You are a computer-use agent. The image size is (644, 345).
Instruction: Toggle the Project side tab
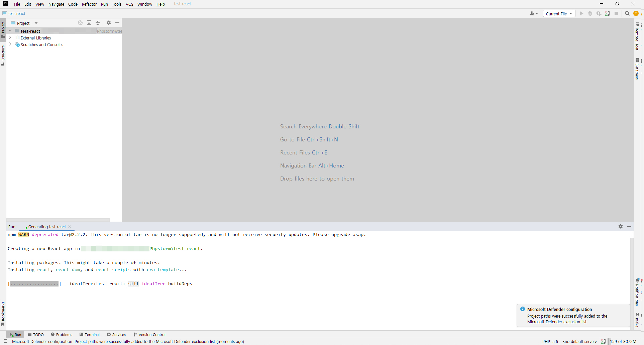[x=3, y=29]
